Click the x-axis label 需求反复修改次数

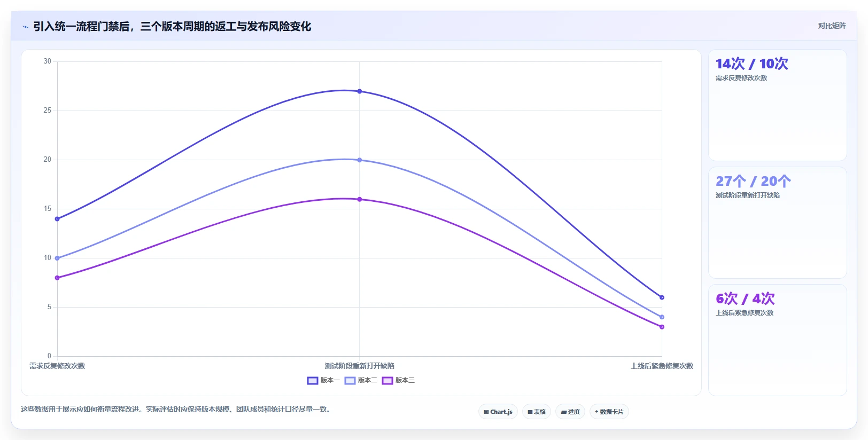[57, 366]
